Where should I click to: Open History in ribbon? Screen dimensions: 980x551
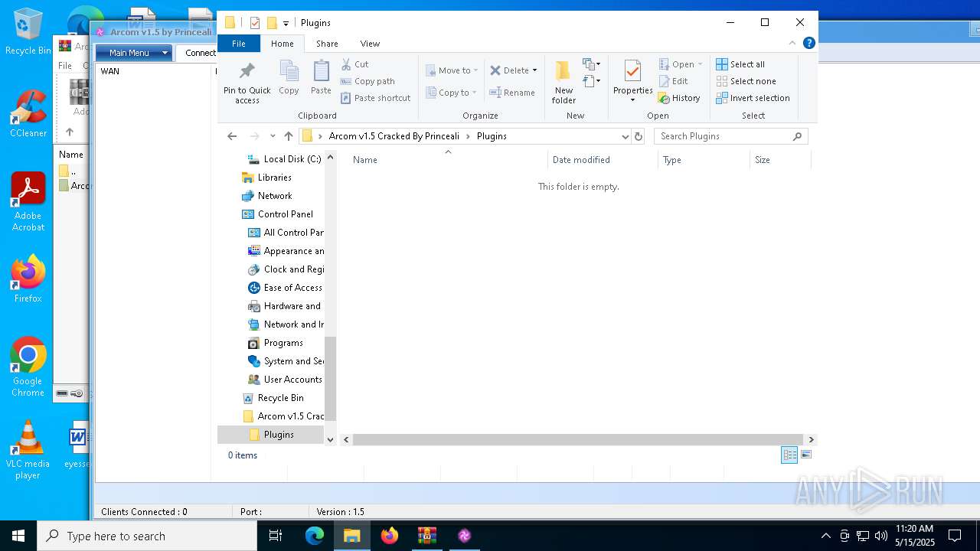679,98
